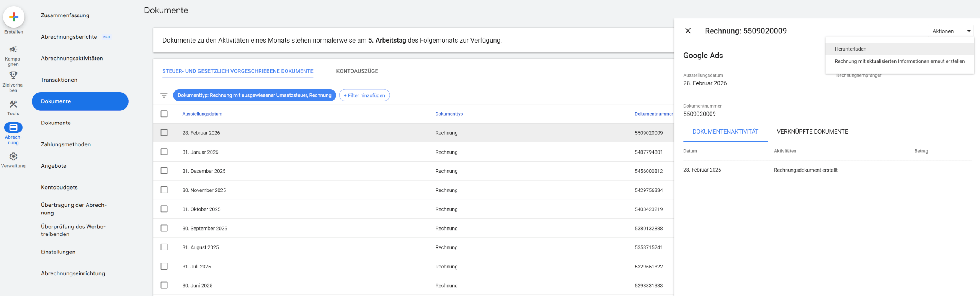
Task: Click document number 5353715241
Action: tap(648, 247)
